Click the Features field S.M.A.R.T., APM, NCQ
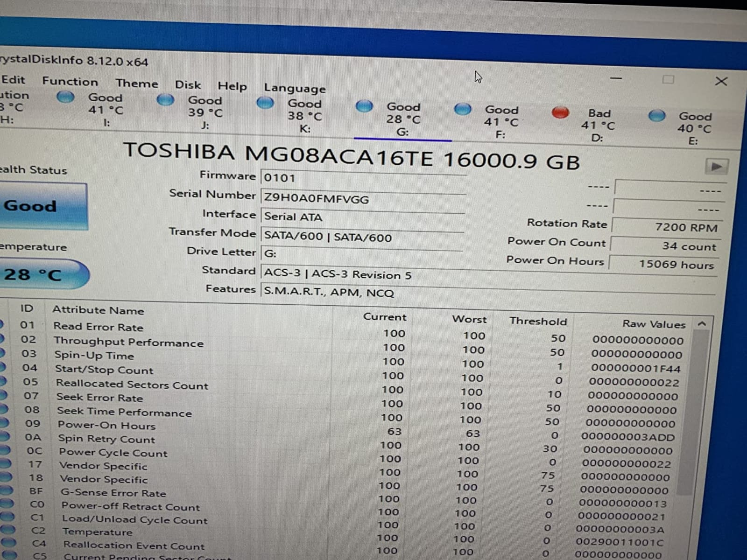The height and width of the screenshot is (560, 747). pyautogui.click(x=488, y=293)
